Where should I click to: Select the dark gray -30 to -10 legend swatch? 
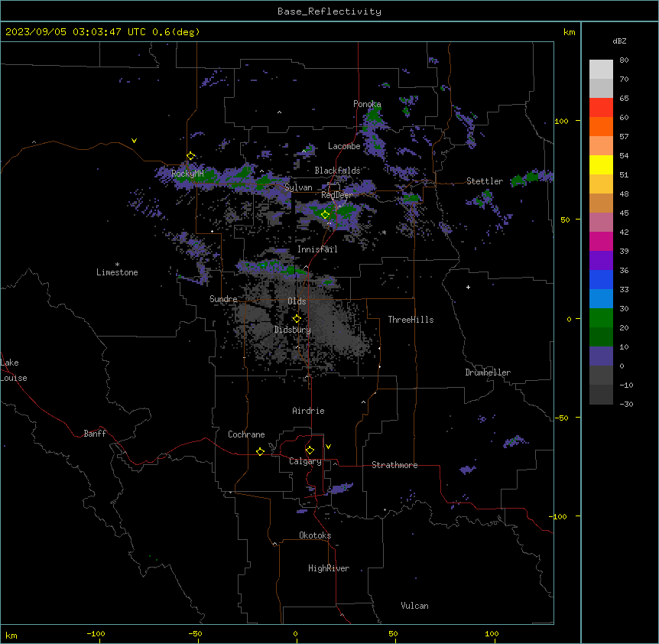(x=601, y=395)
